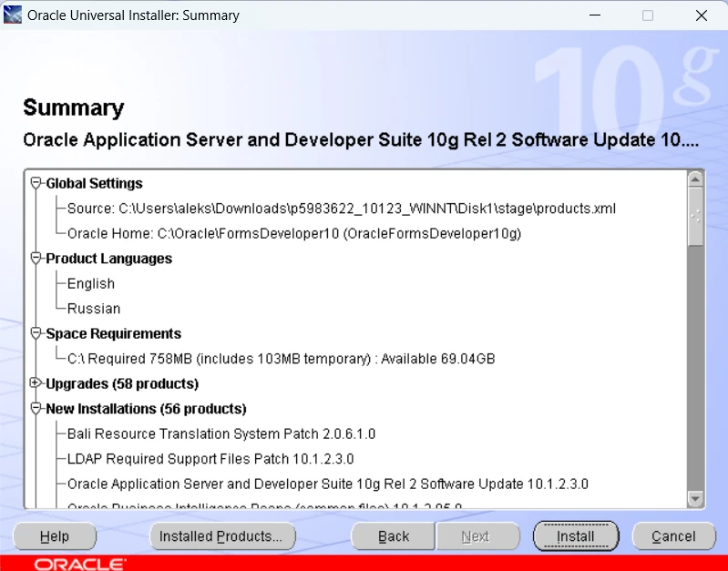Screen dimensions: 728x571
Task: Click the summary list scrollbar thumb
Action: [695, 217]
